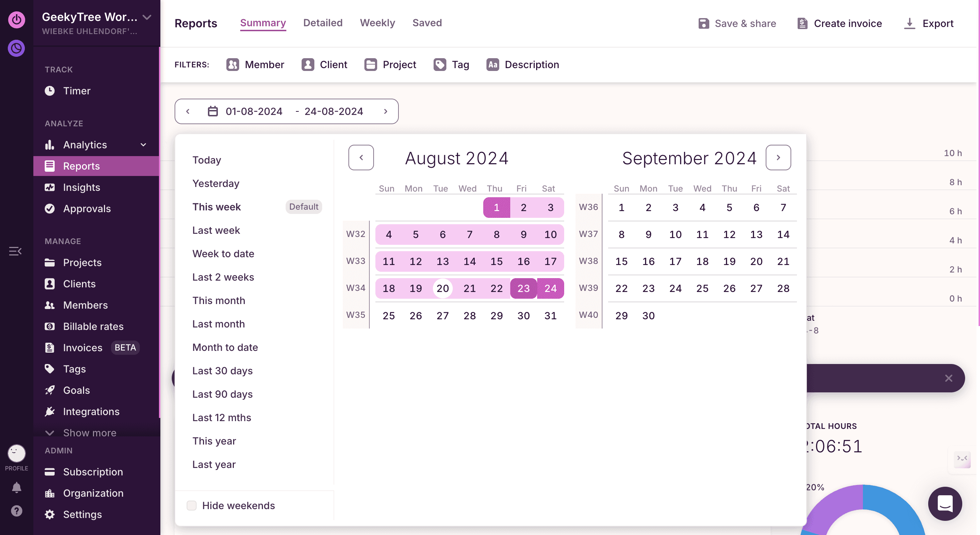Expand Show more in the sidebar
This screenshot has height=535, width=980.
(x=81, y=432)
